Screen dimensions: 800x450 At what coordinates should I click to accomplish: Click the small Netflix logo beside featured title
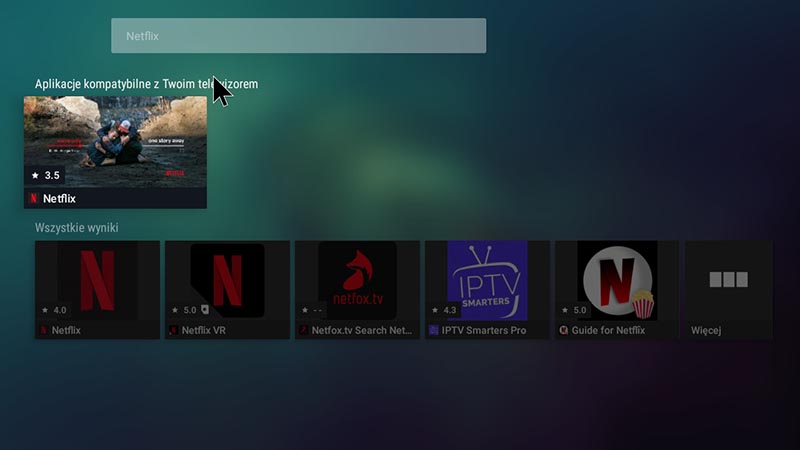click(34, 198)
